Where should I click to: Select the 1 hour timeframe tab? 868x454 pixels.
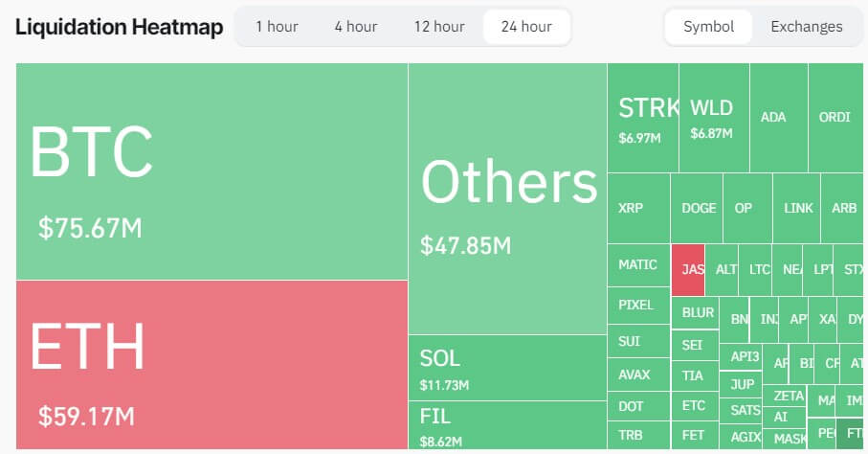pos(277,27)
